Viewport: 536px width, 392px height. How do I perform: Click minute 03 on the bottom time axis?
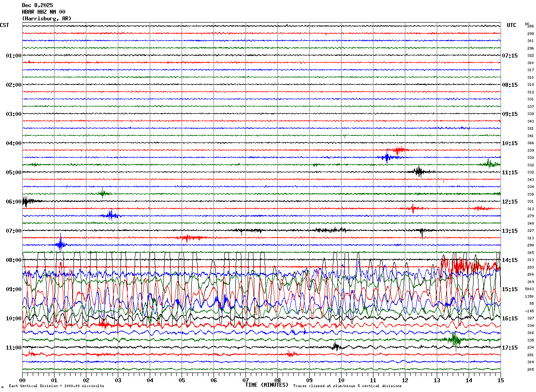click(x=118, y=380)
